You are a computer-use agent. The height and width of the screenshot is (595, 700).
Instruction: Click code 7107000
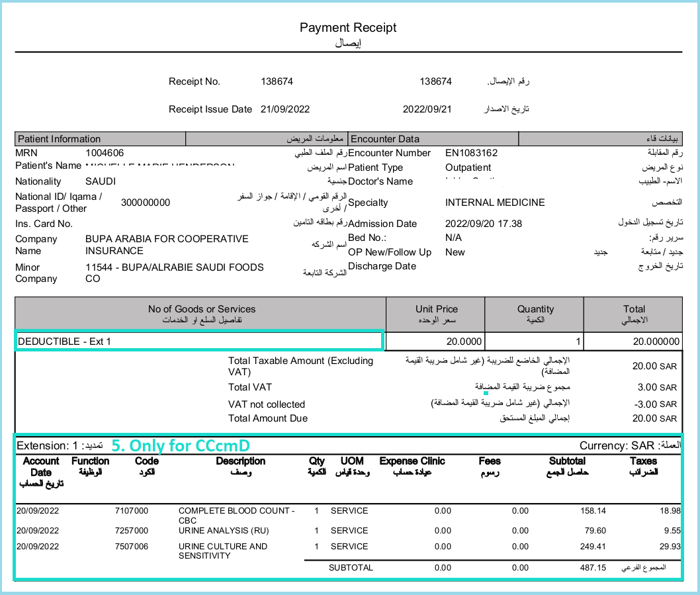click(131, 510)
